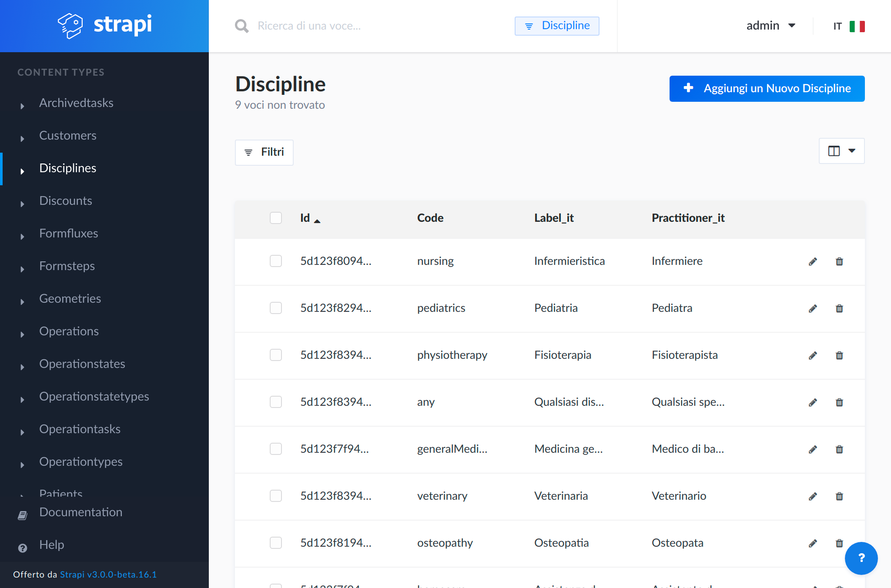Check the osteopathy row checkbox
The height and width of the screenshot is (588, 891).
pos(276,543)
